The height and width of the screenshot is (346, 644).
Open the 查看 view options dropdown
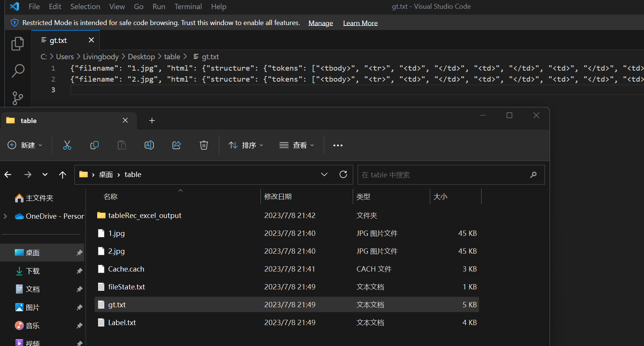(297, 145)
